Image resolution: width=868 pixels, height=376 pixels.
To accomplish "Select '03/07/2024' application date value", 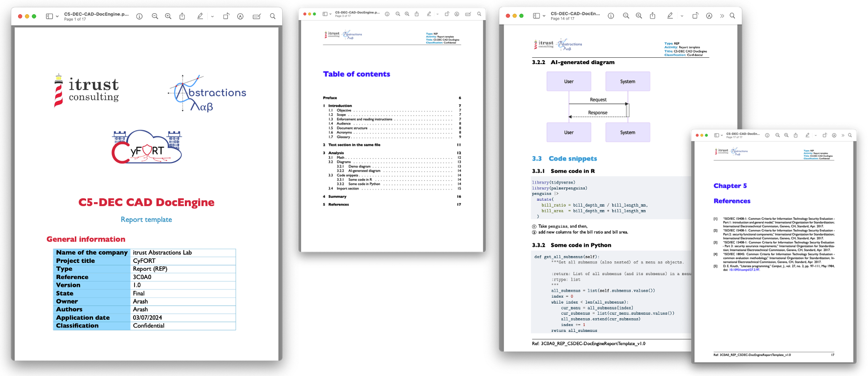I will pos(183,318).
